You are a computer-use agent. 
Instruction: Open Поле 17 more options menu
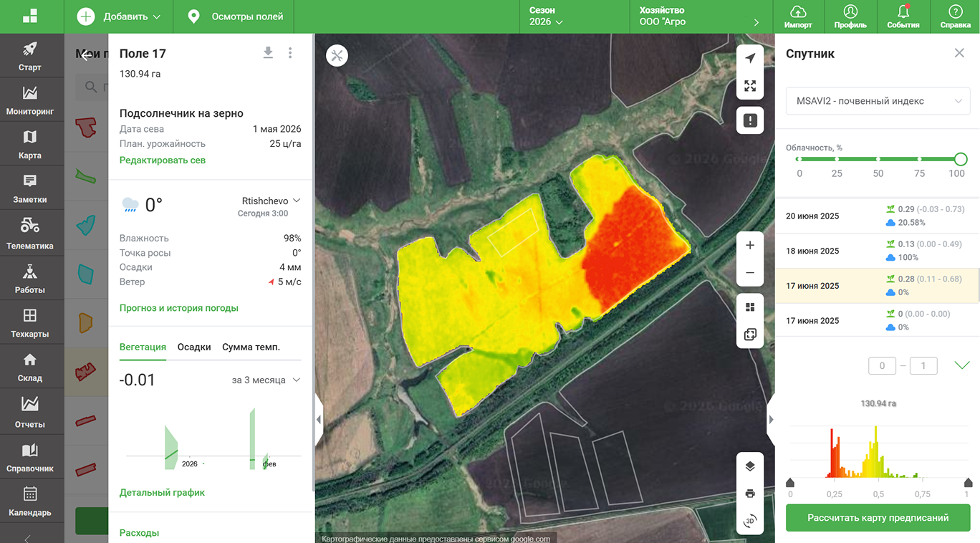[290, 53]
